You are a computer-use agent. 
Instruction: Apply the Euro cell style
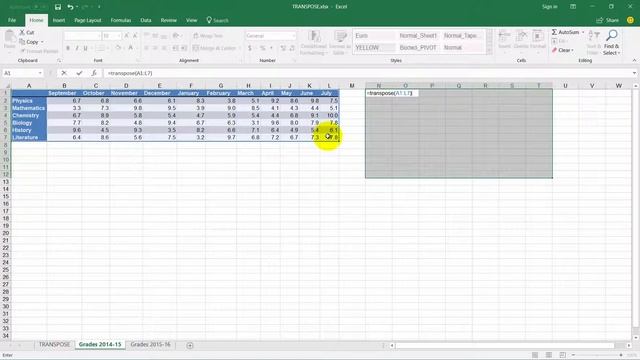click(374, 36)
